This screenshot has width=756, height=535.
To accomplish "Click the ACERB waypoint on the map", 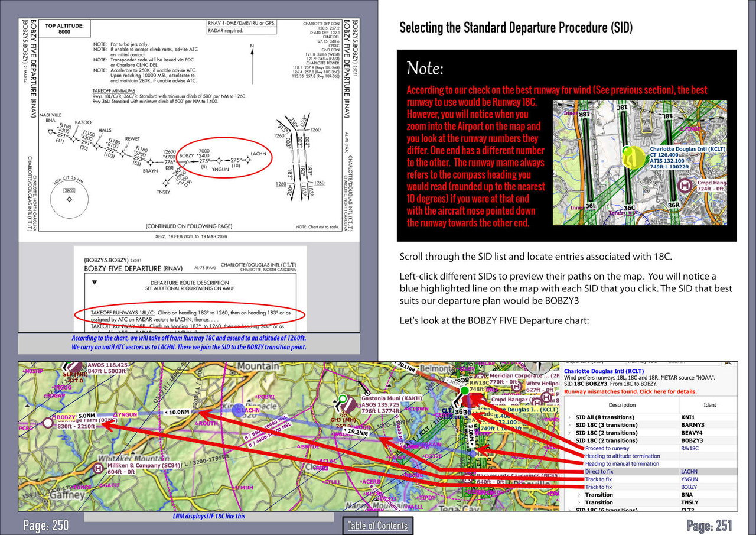I will tap(370, 481).
